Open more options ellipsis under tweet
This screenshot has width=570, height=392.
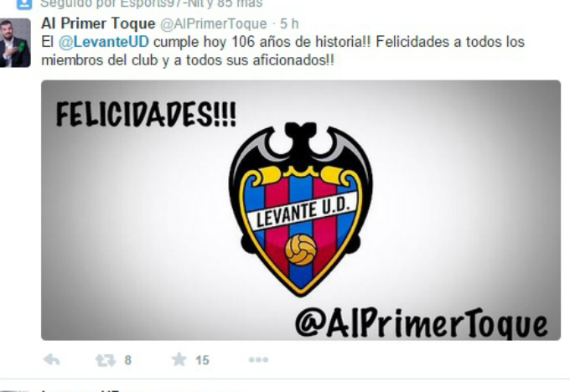pos(258,359)
